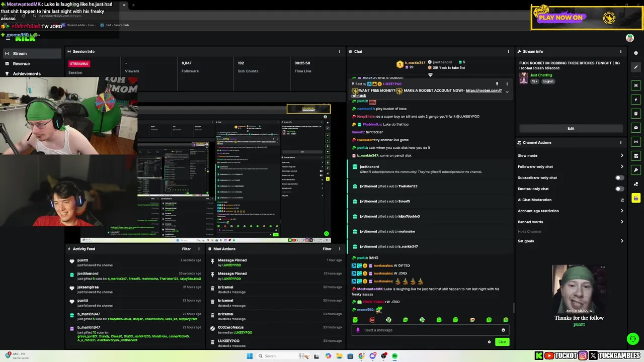Open Mod Actions three-dot menu
Viewport: 644px width, 362px height.
point(339,249)
